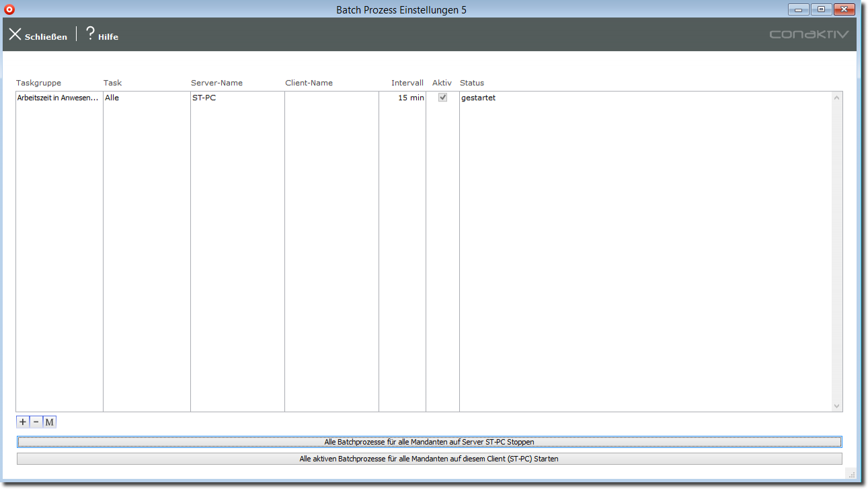
Task: Click the scroll up arrow of list
Action: [836, 98]
